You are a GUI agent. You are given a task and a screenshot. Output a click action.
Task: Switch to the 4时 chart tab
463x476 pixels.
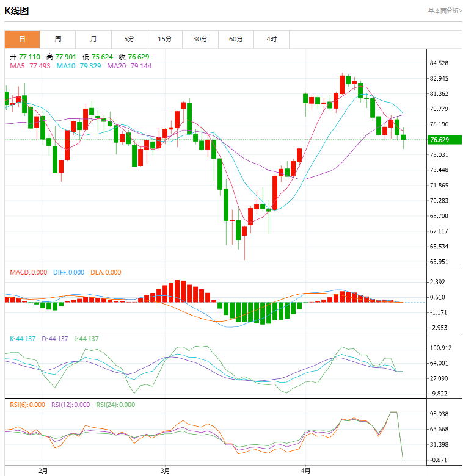tap(272, 39)
